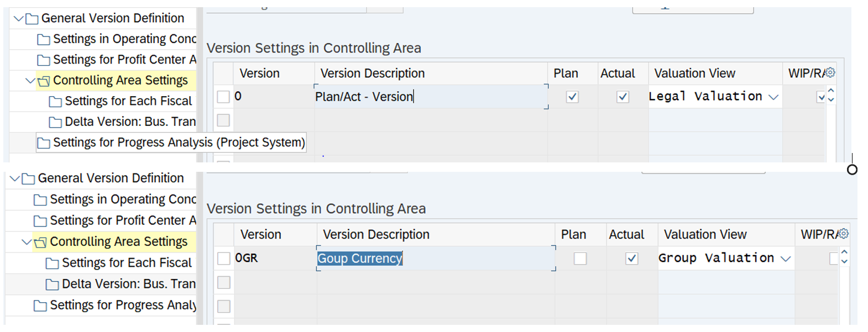
Task: Toggle Actual checkbox for version 0GR
Action: click(x=631, y=259)
